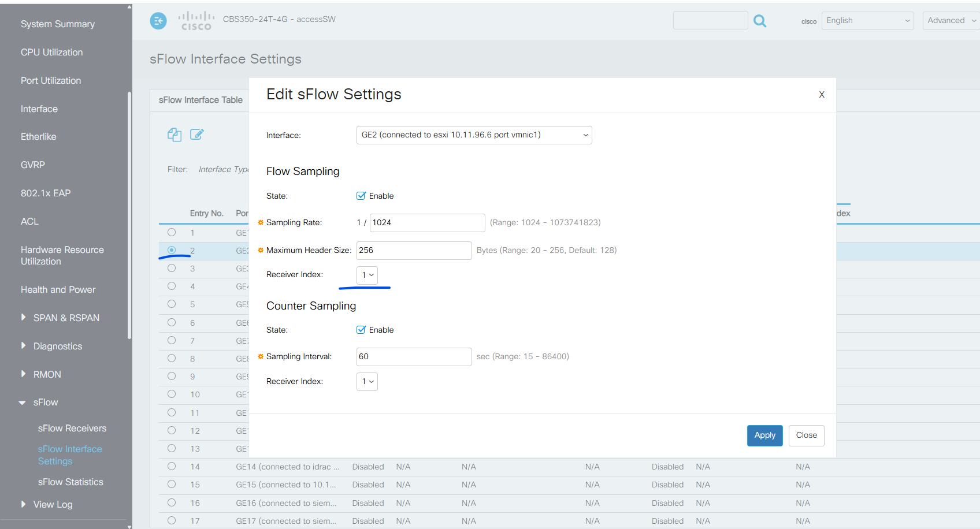
Task: Open the sFlow Statistics page
Action: pos(70,482)
